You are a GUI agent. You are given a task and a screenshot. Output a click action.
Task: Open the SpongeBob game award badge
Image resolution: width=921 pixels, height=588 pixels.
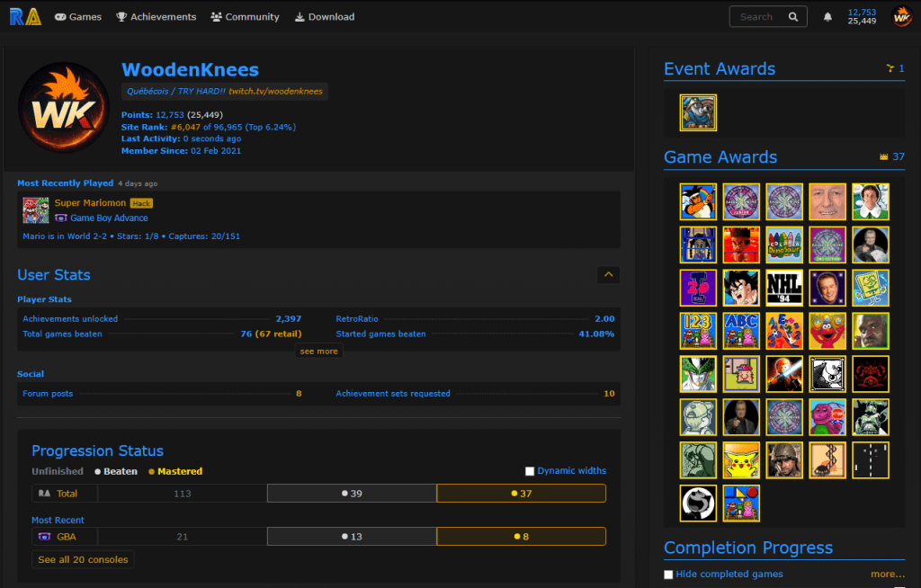[871, 288]
